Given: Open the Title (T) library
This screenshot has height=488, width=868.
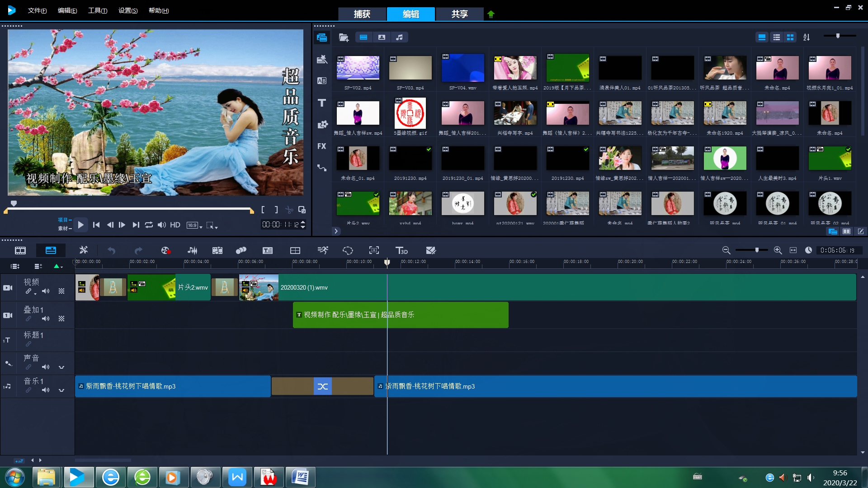Looking at the screenshot, I should [x=322, y=103].
